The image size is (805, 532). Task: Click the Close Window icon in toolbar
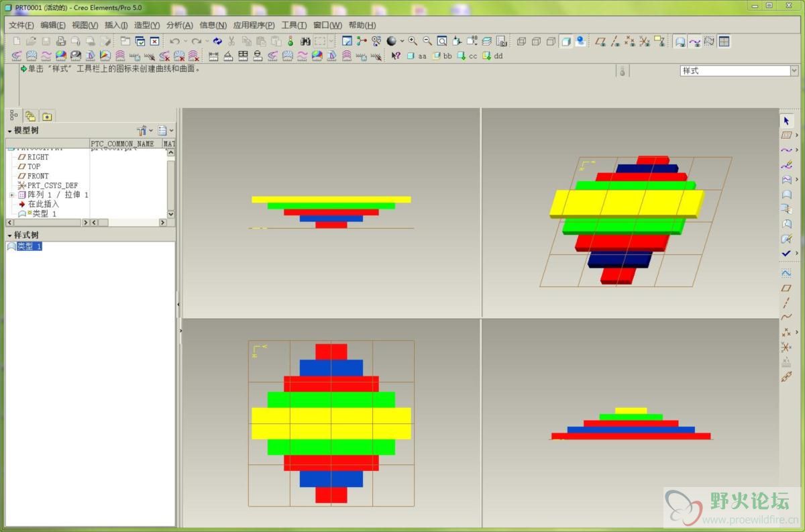tap(154, 41)
